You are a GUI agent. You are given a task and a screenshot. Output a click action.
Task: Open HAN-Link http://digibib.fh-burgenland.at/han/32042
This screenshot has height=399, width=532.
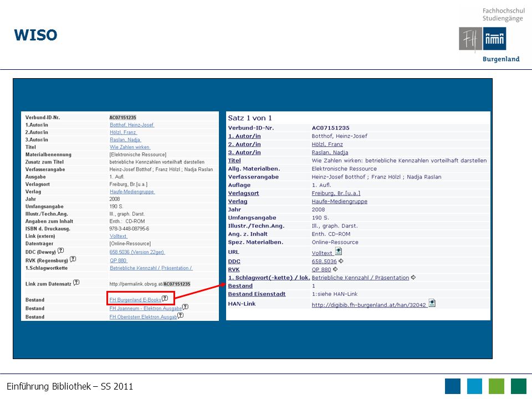[369, 305]
